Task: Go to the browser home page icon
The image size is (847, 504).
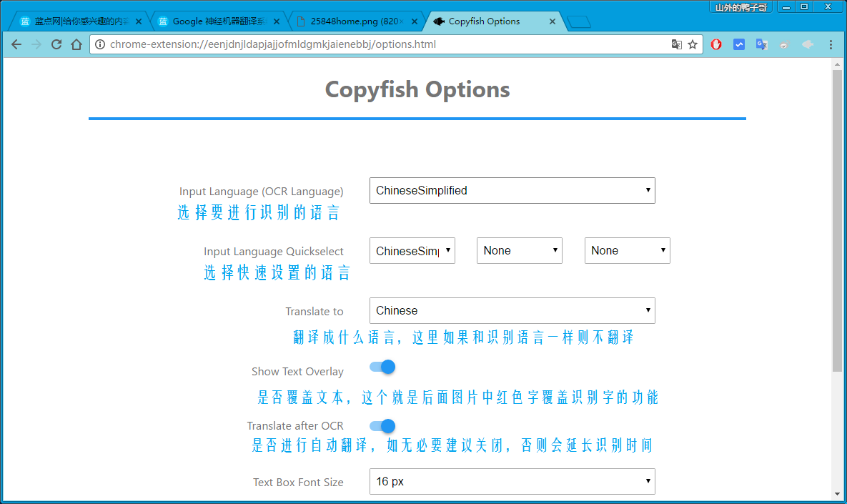Action: (x=76, y=44)
